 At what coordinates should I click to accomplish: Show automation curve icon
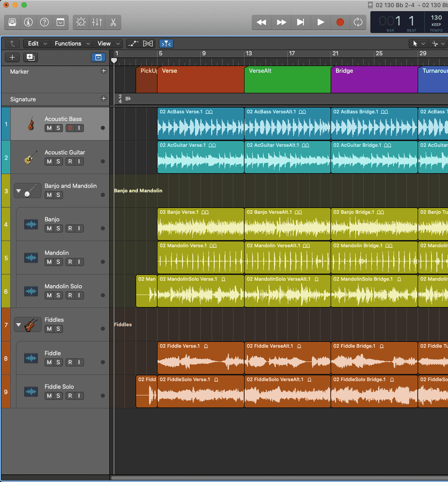133,43
